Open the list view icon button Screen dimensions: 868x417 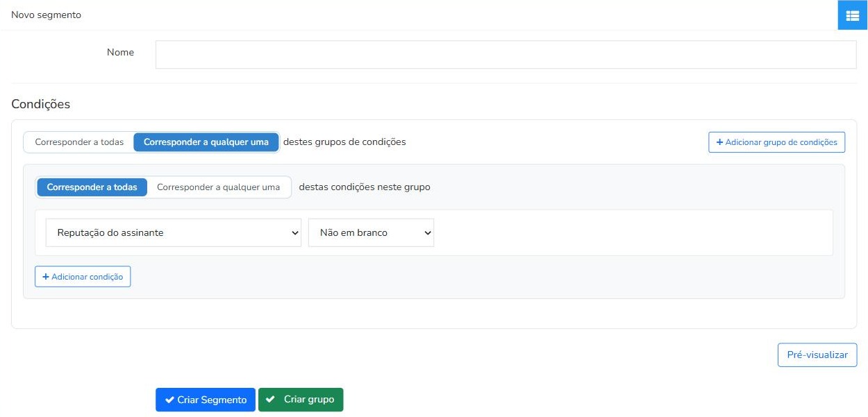click(852, 15)
